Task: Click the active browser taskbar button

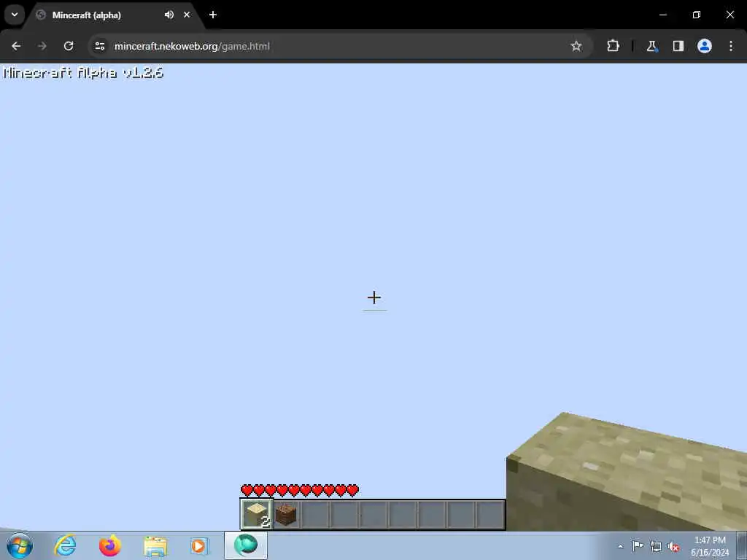Action: click(x=246, y=545)
